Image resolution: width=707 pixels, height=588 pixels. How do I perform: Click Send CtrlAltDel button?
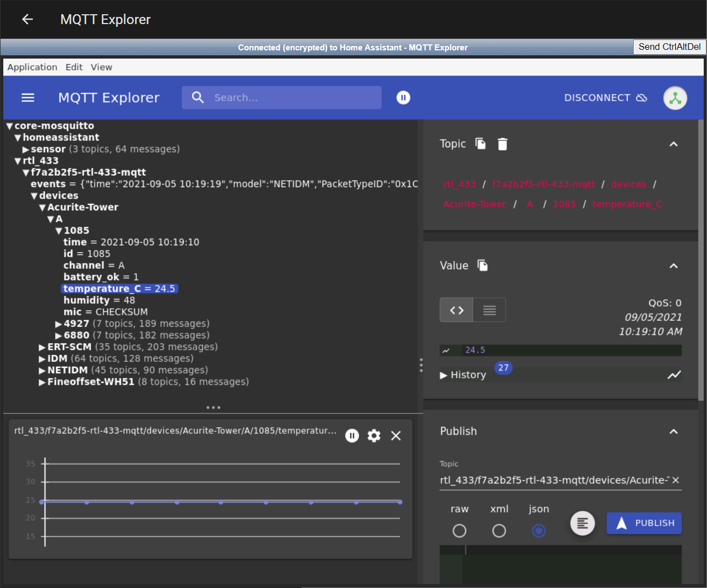click(670, 47)
